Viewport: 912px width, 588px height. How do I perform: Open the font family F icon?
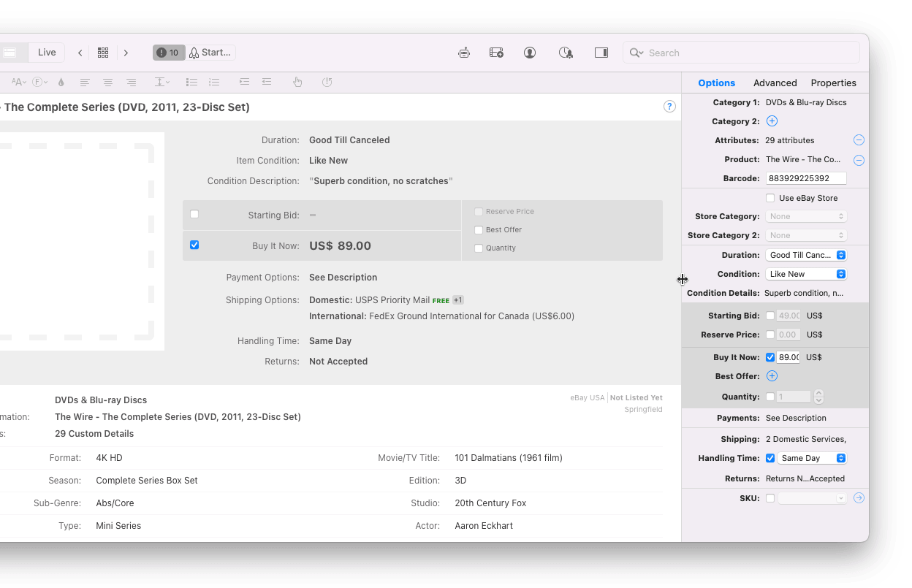pyautogui.click(x=40, y=83)
